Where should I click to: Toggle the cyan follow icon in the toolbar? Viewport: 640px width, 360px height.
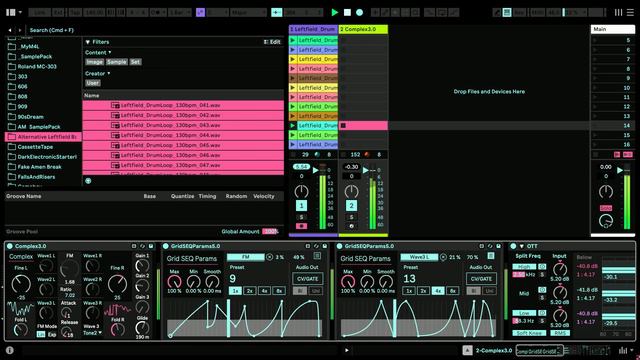[x=276, y=12]
